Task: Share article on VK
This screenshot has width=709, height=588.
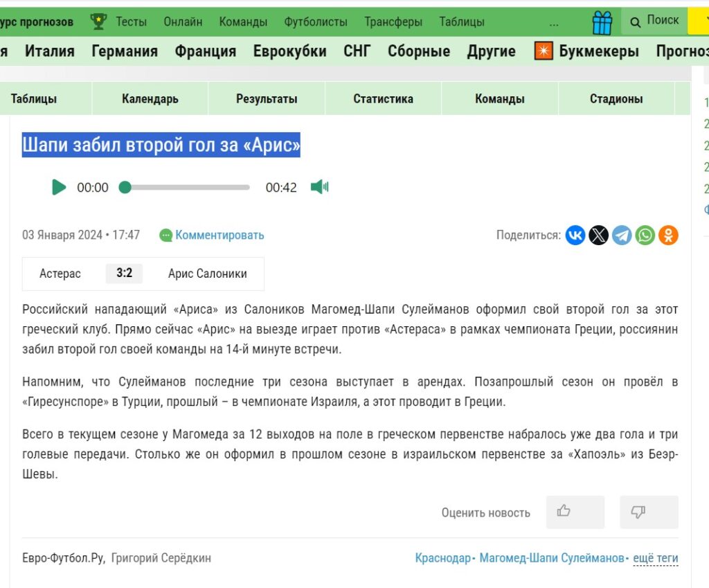Action: tap(575, 235)
